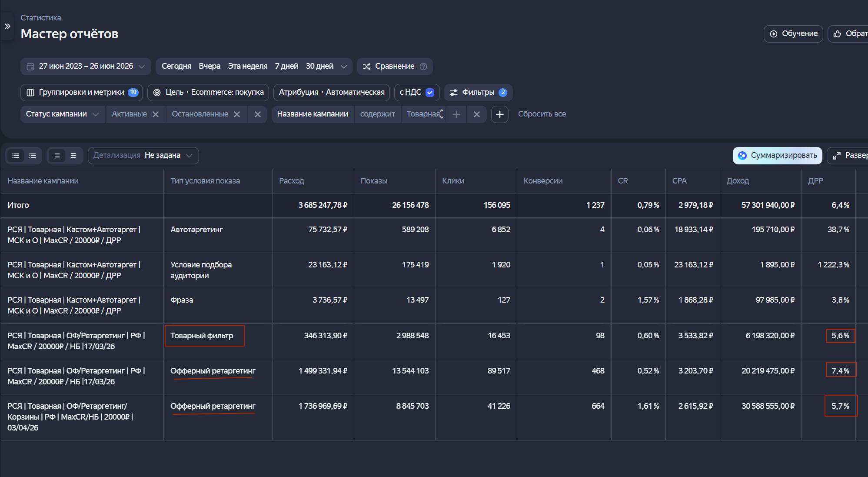Switch to nested list table view icon

coord(33,156)
